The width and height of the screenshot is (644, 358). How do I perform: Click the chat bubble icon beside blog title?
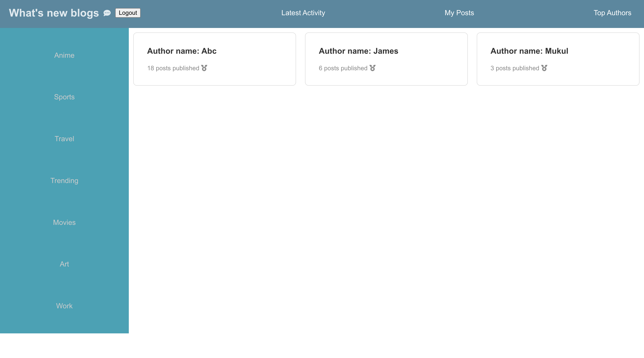coord(107,13)
